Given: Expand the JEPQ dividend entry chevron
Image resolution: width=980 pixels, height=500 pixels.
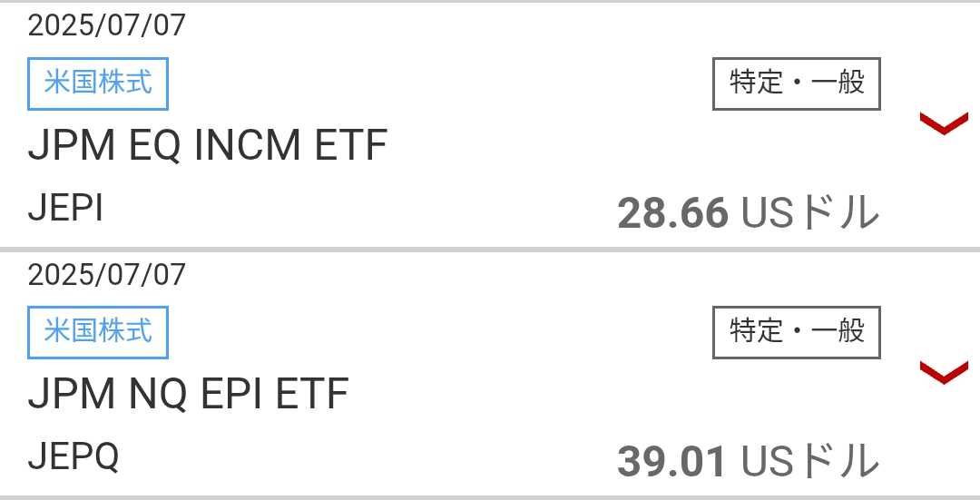Looking at the screenshot, I should [x=944, y=372].
